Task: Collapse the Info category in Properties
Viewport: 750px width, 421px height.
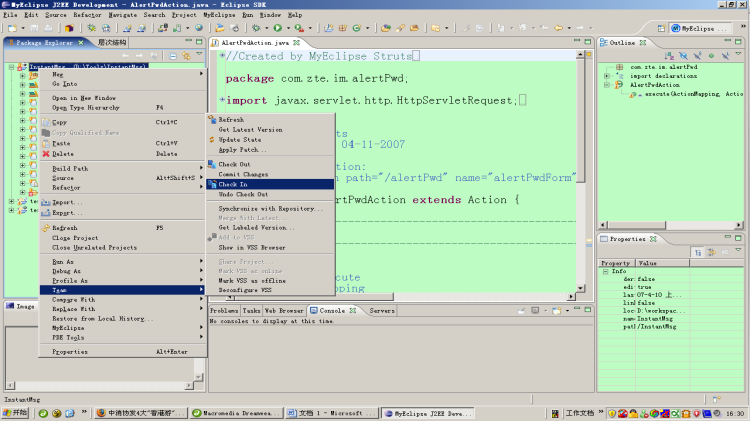Action: click(605, 271)
